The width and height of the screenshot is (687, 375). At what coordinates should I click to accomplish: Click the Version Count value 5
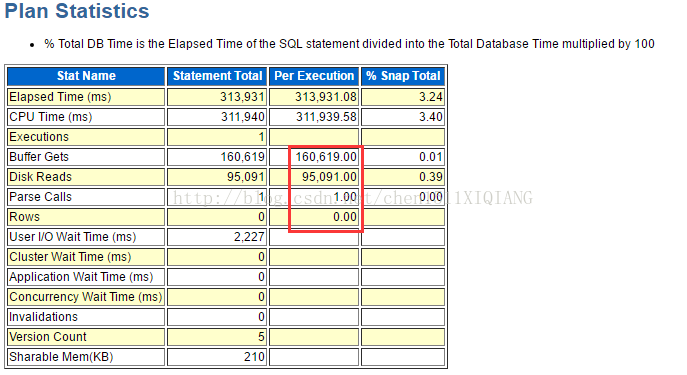click(x=261, y=337)
